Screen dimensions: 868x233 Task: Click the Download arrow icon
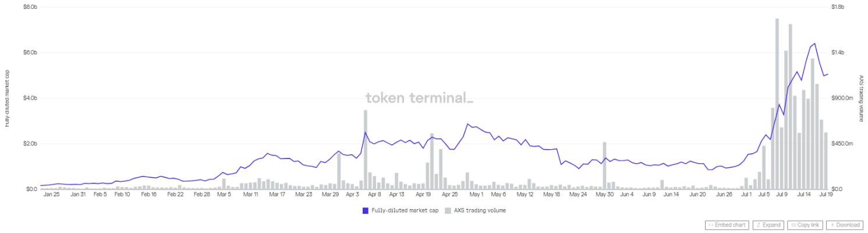(x=831, y=225)
